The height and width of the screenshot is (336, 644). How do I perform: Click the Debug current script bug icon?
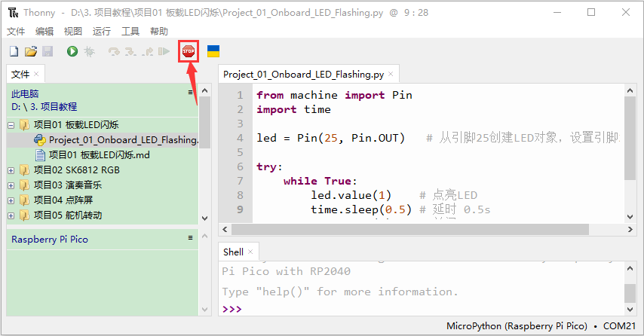pyautogui.click(x=89, y=51)
